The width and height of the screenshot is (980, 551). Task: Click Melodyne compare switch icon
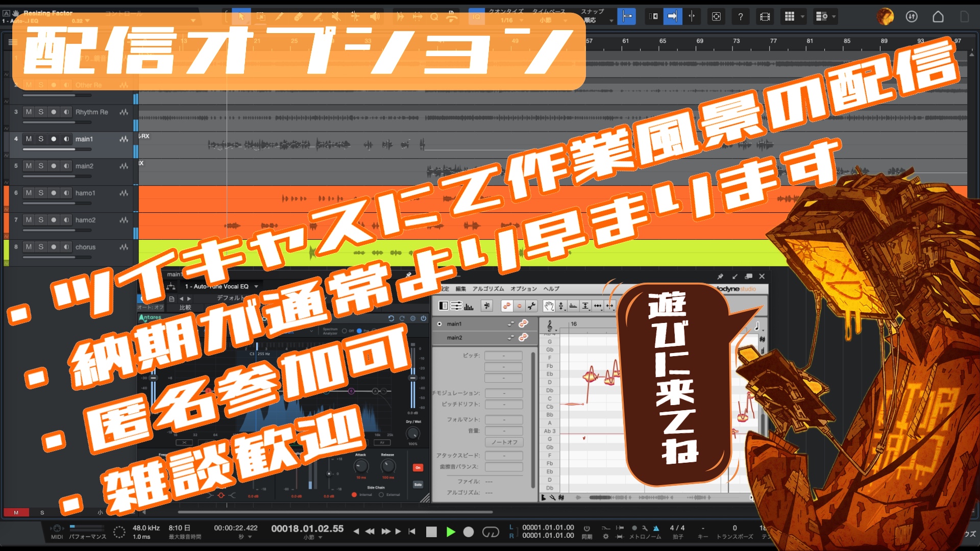coord(487,306)
